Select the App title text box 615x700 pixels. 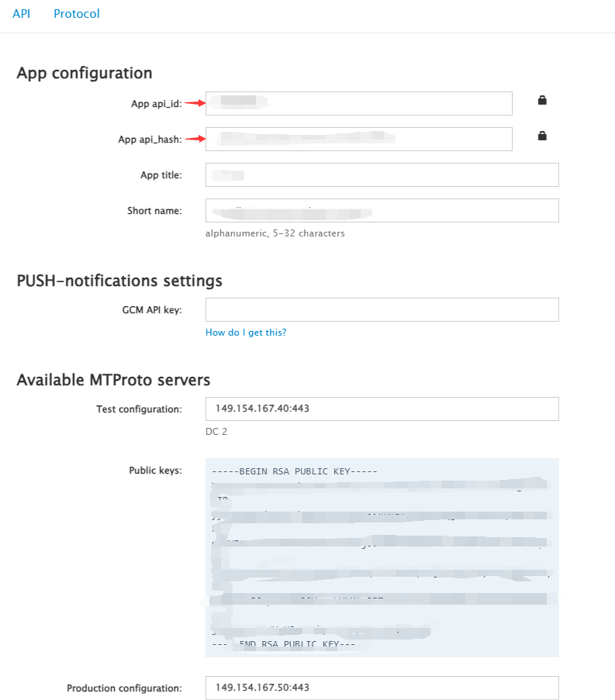(x=382, y=174)
